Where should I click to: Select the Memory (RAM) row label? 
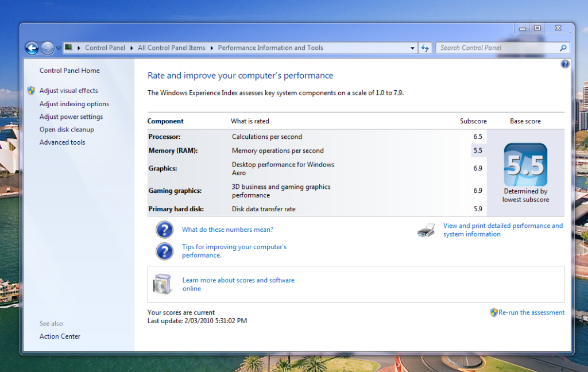pos(173,151)
